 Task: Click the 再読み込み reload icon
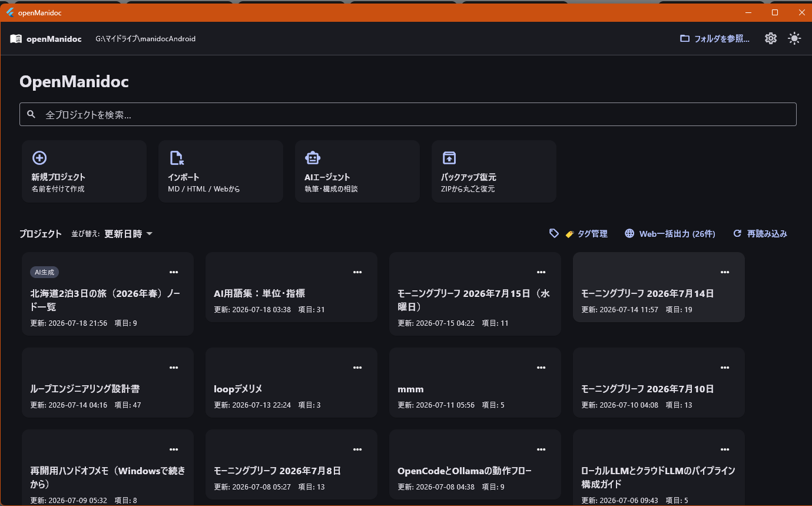coord(737,234)
